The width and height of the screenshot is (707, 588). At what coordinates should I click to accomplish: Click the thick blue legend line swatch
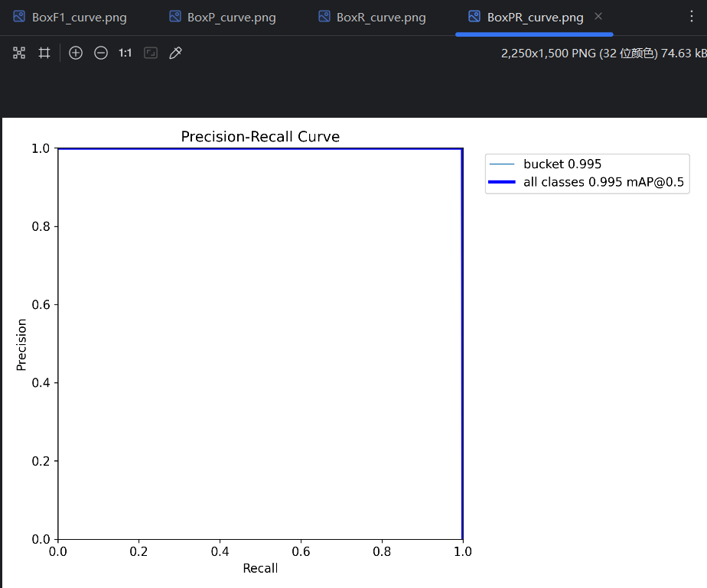pyautogui.click(x=502, y=182)
